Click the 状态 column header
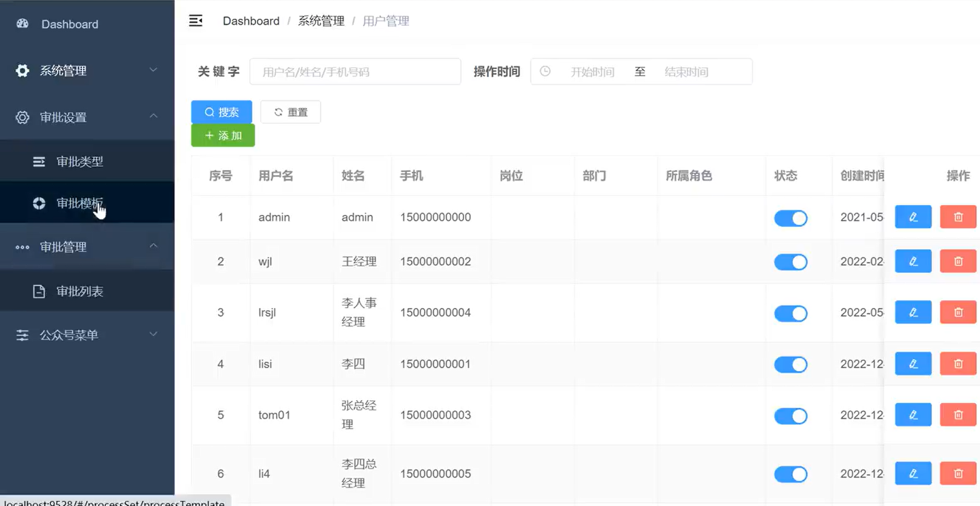Image resolution: width=980 pixels, height=506 pixels. 785,176
